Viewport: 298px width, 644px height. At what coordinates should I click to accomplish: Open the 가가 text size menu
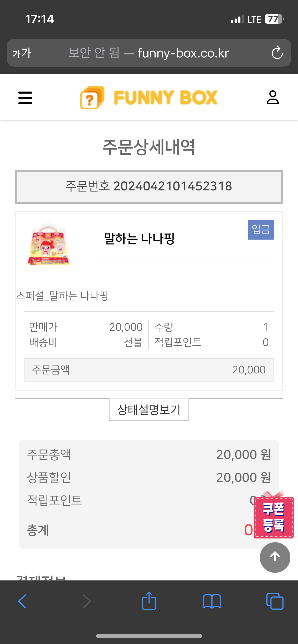tap(22, 53)
